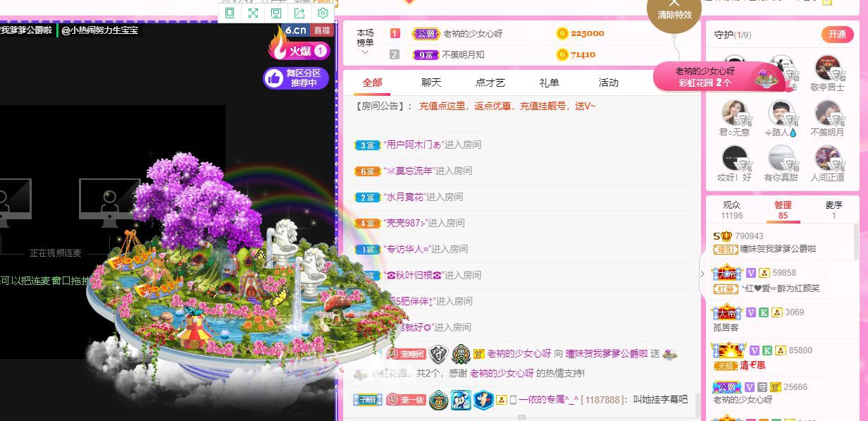868x421 pixels.
Task: Open video settings gear icon
Action: coord(323,13)
